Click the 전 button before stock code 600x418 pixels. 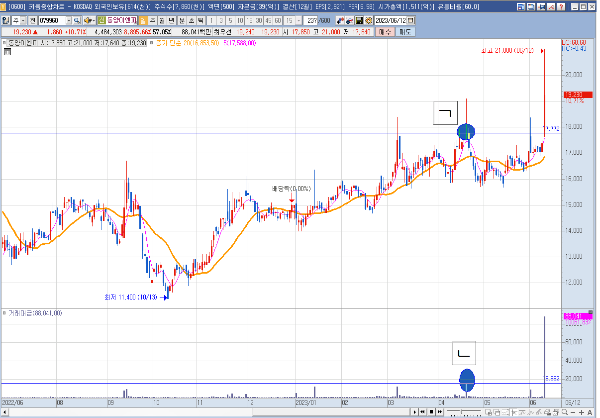pyautogui.click(x=33, y=20)
